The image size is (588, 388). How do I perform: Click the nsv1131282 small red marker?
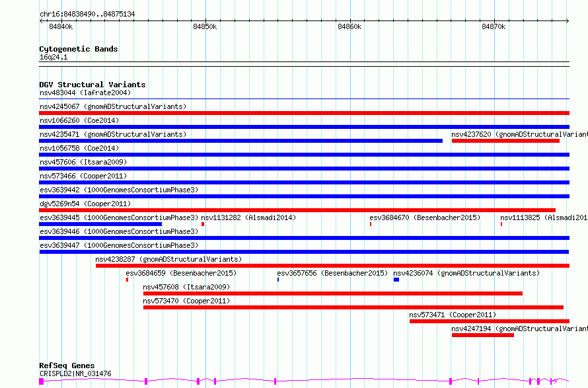(x=203, y=224)
